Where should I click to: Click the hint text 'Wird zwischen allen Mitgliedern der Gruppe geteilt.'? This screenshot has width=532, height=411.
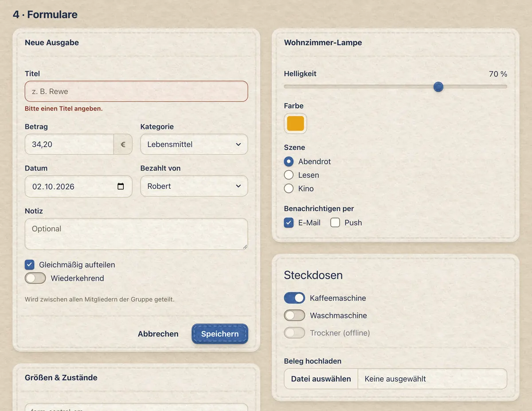coord(100,299)
